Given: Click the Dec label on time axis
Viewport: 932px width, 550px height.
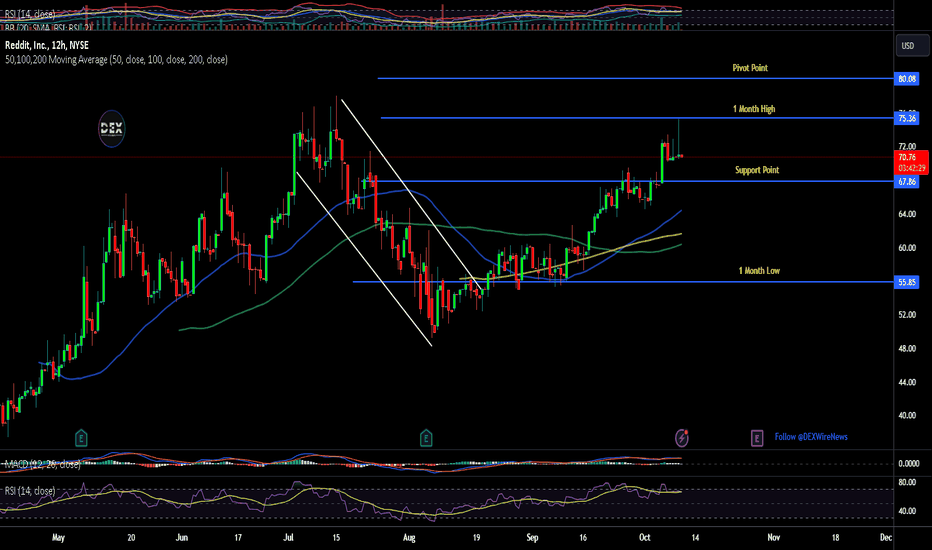Looking at the screenshot, I should pyautogui.click(x=886, y=538).
